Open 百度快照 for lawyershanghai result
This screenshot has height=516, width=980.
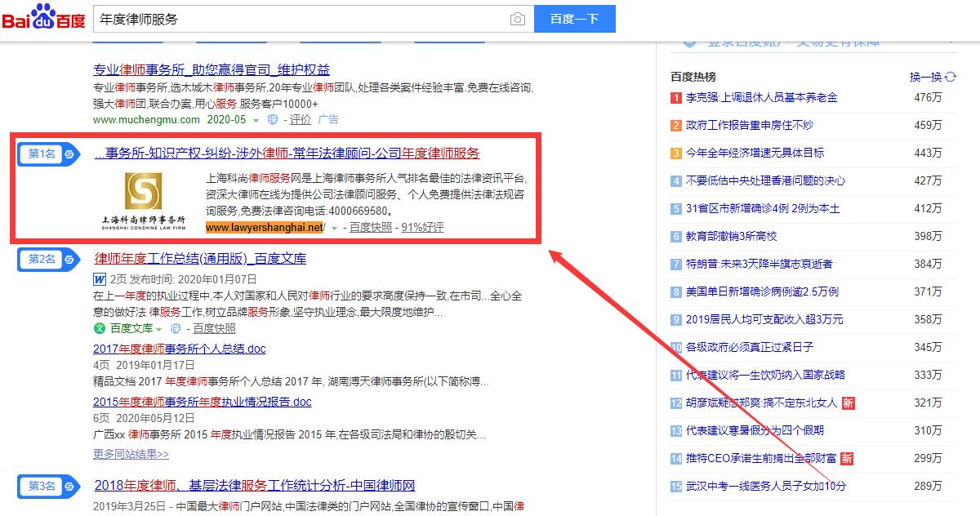click(371, 227)
